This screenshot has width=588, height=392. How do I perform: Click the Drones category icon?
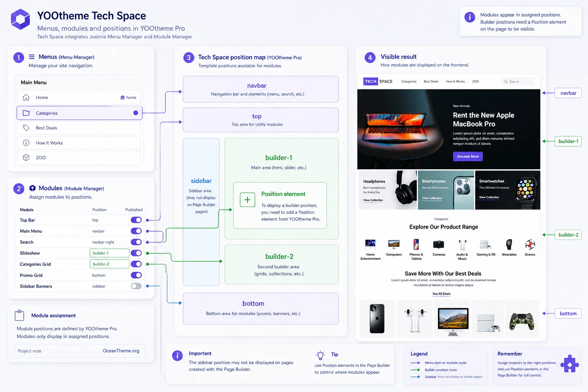pyautogui.click(x=530, y=244)
